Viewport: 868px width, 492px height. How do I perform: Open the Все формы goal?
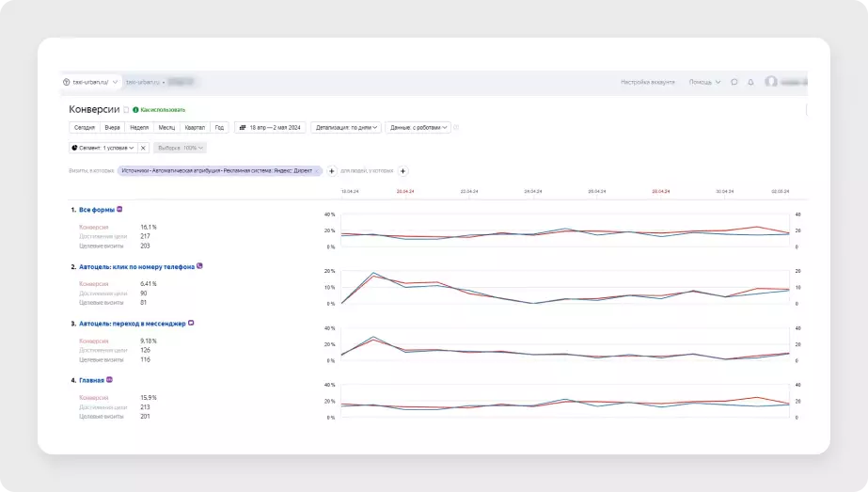click(x=96, y=210)
